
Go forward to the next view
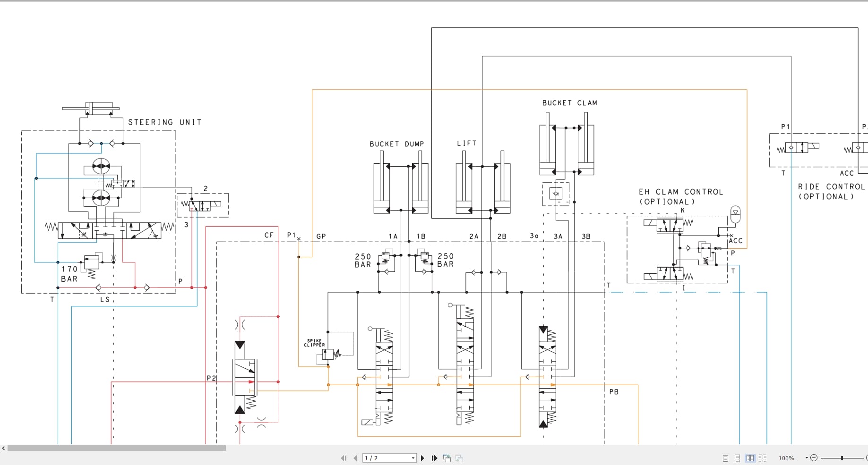[459, 458]
